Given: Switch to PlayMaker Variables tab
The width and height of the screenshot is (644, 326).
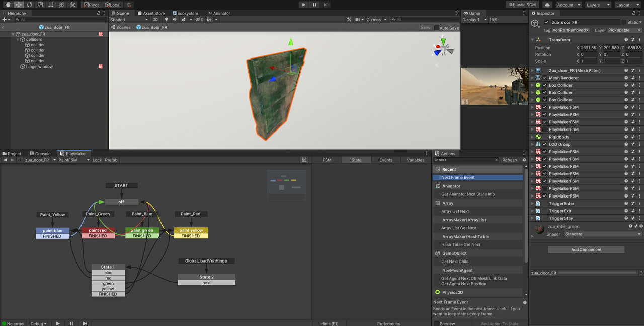Looking at the screenshot, I should pos(416,160).
